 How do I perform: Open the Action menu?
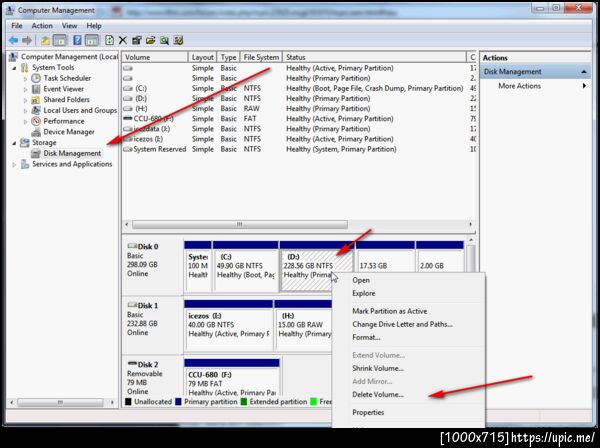(42, 26)
